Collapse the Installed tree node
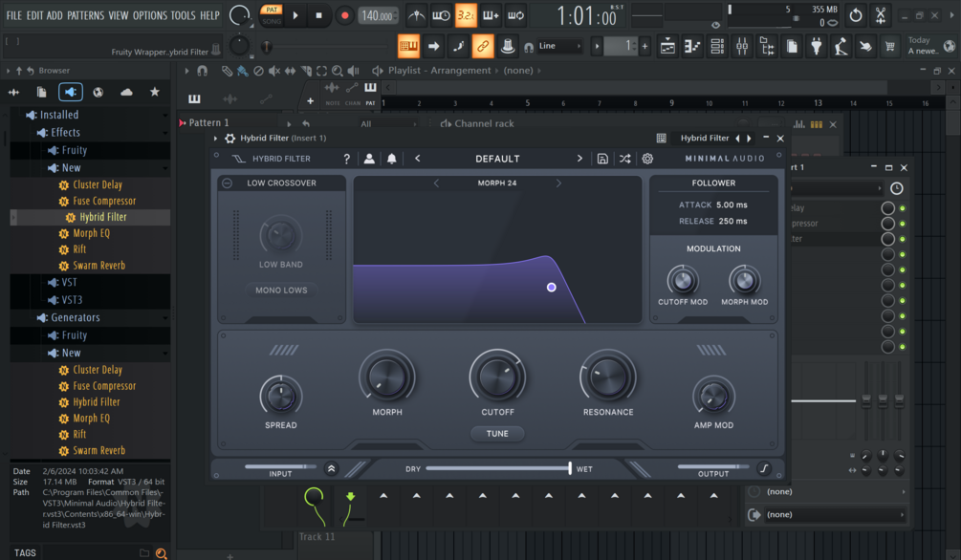 pos(59,115)
